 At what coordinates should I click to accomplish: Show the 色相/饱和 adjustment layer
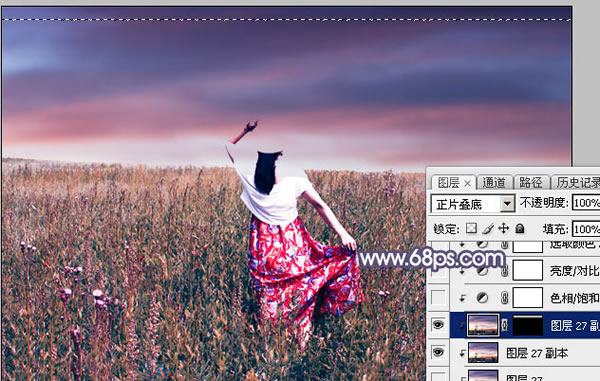pyautogui.click(x=438, y=298)
